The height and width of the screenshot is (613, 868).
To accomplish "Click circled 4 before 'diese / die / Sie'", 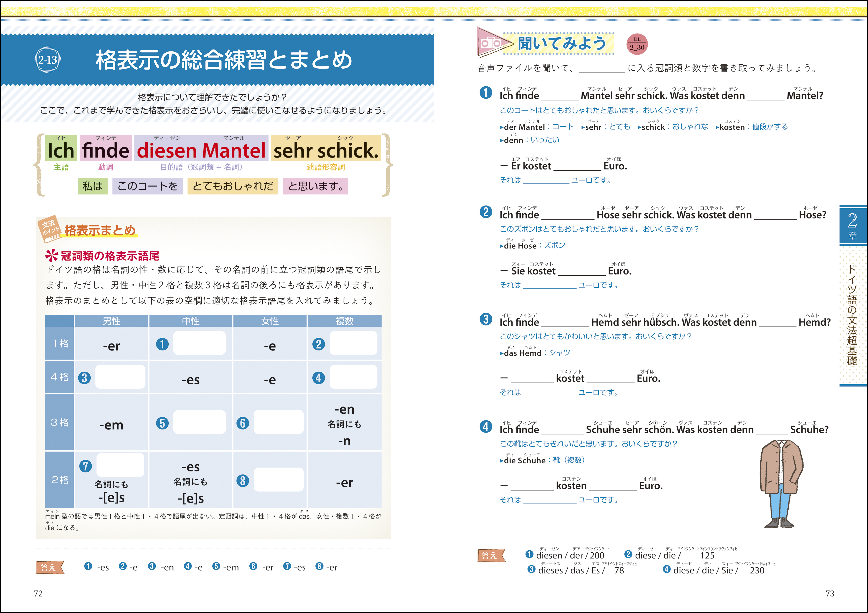I will (666, 569).
